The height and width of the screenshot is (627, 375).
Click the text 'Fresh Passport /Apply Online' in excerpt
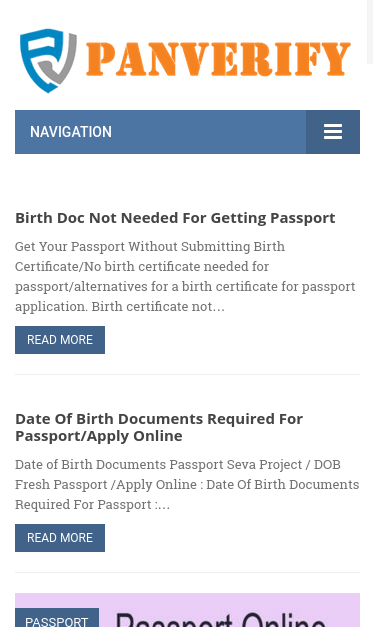click(106, 484)
